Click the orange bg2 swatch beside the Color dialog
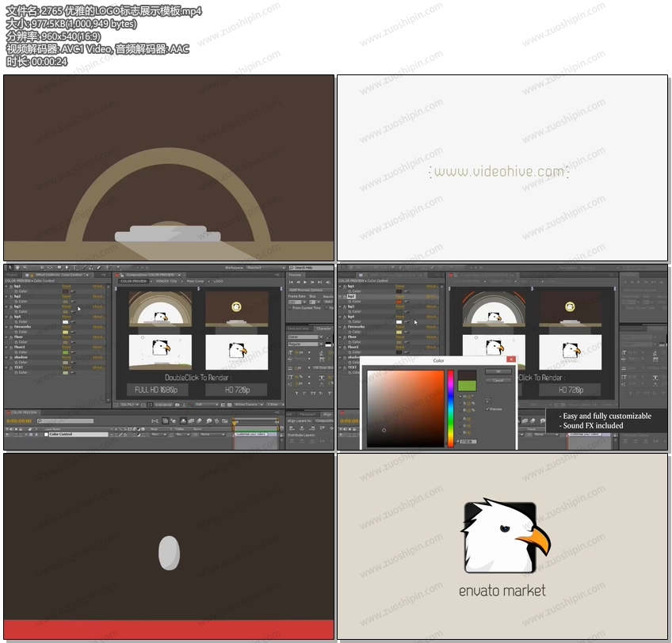The image size is (672, 643). point(399,302)
